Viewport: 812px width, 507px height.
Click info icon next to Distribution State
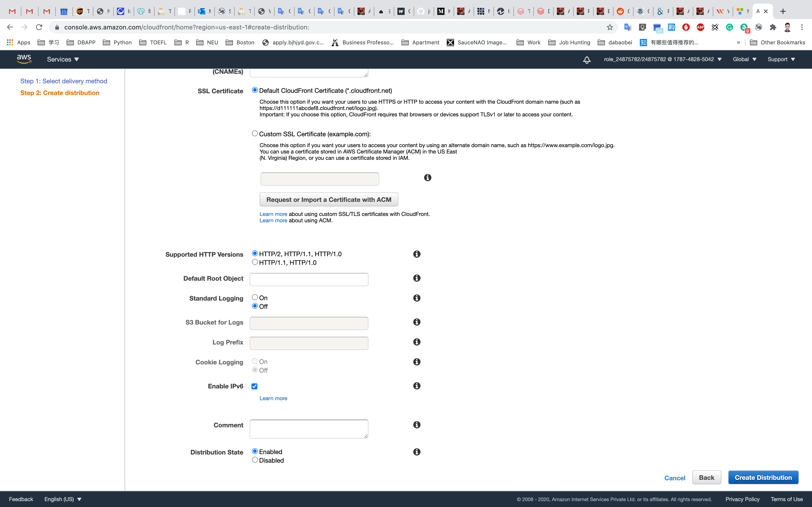(417, 452)
